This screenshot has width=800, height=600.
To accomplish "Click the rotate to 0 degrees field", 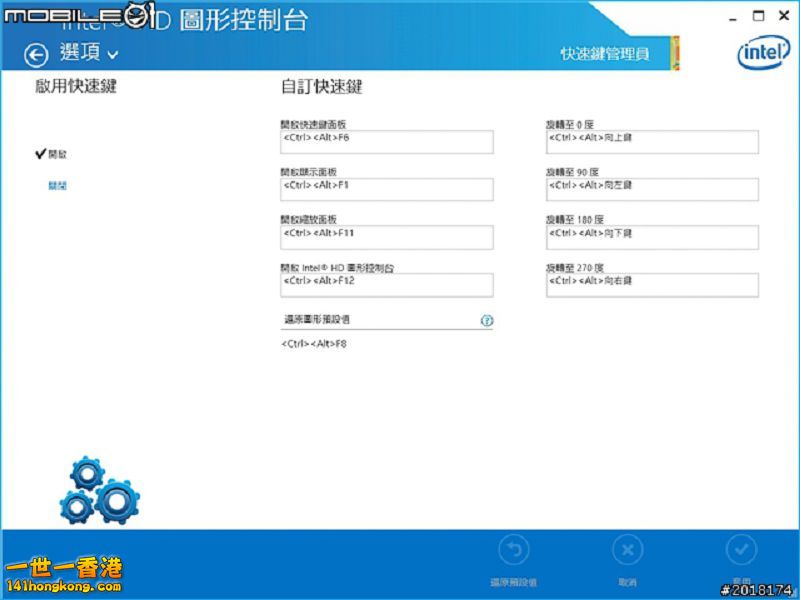I will click(x=652, y=142).
